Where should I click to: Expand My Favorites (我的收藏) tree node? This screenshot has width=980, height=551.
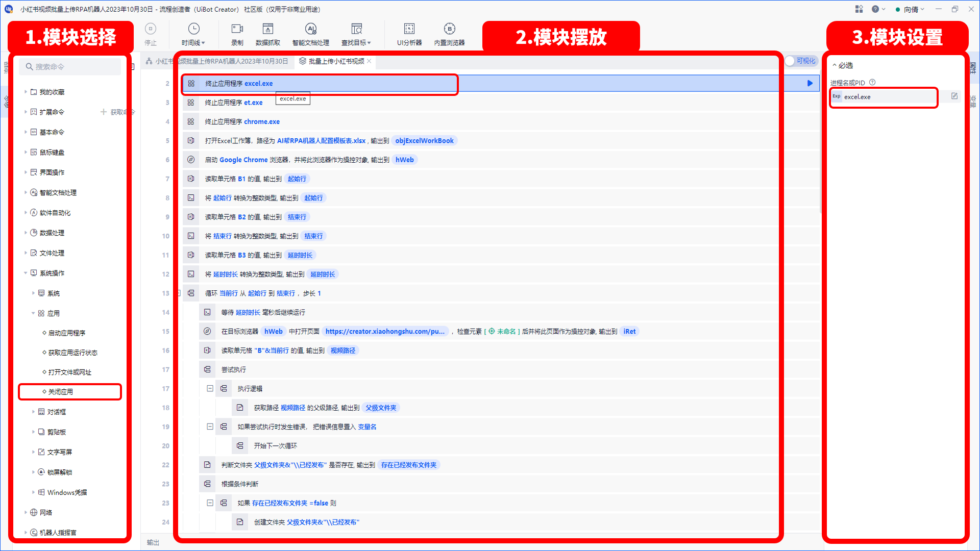pyautogui.click(x=26, y=92)
